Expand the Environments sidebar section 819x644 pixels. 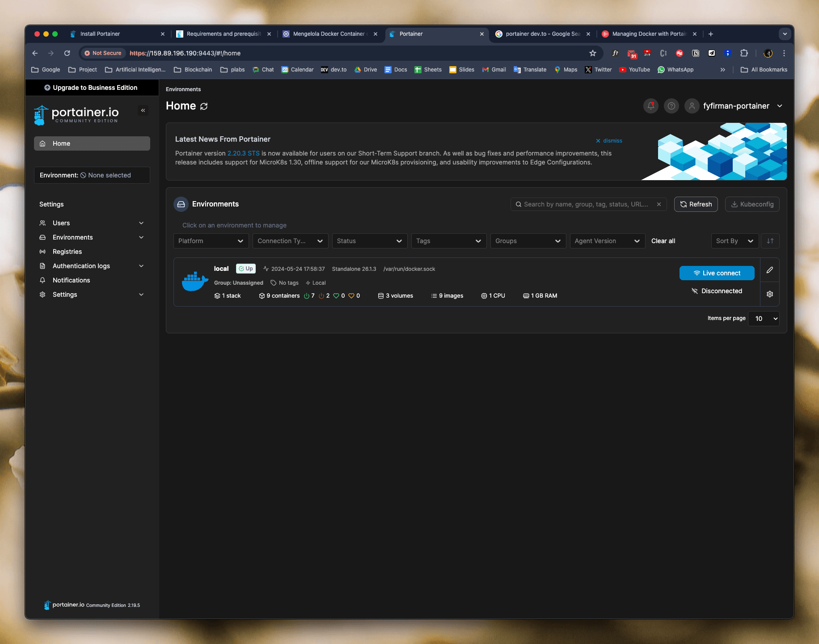click(x=92, y=237)
